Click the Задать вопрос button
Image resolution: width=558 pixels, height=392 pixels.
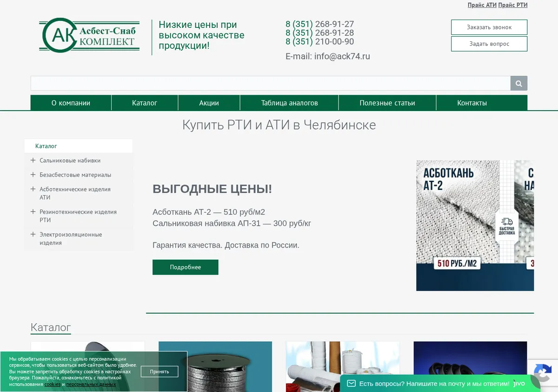pyautogui.click(x=489, y=44)
